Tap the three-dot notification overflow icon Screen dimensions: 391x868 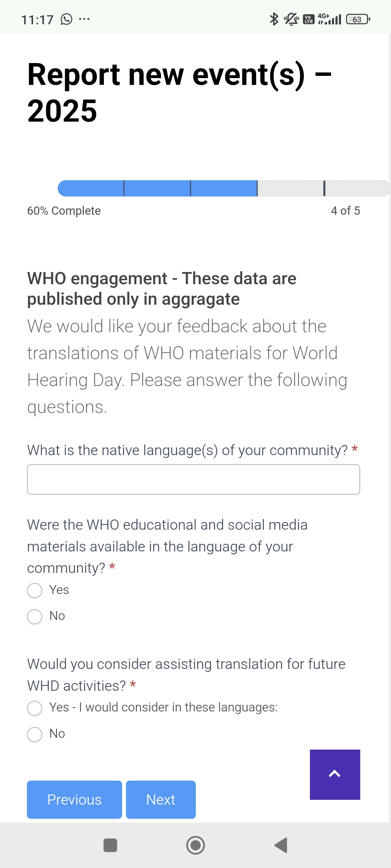pyautogui.click(x=84, y=19)
